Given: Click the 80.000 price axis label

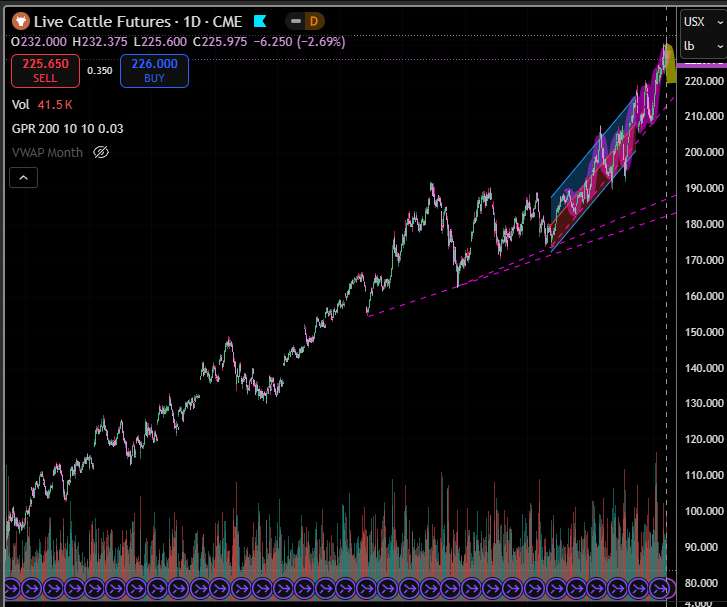Looking at the screenshot, I should pos(701,583).
